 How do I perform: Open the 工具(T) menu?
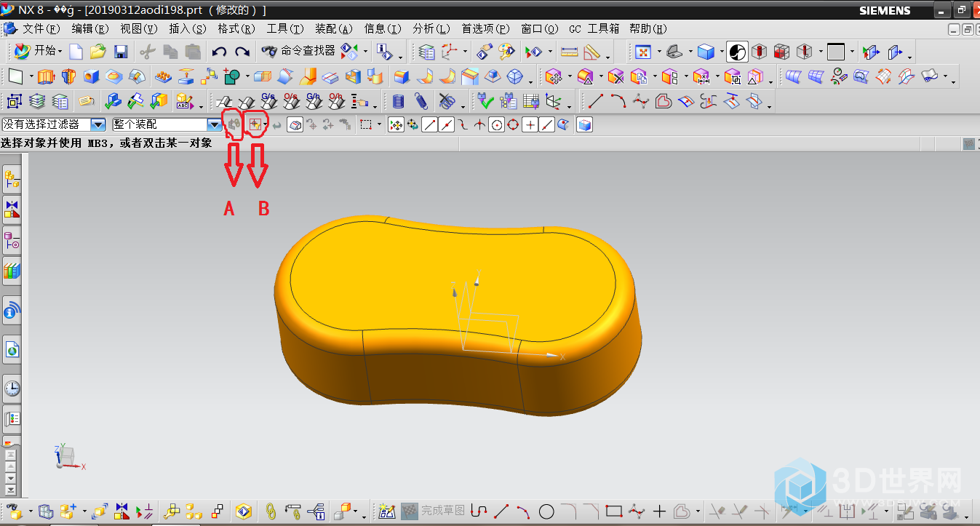(285, 28)
